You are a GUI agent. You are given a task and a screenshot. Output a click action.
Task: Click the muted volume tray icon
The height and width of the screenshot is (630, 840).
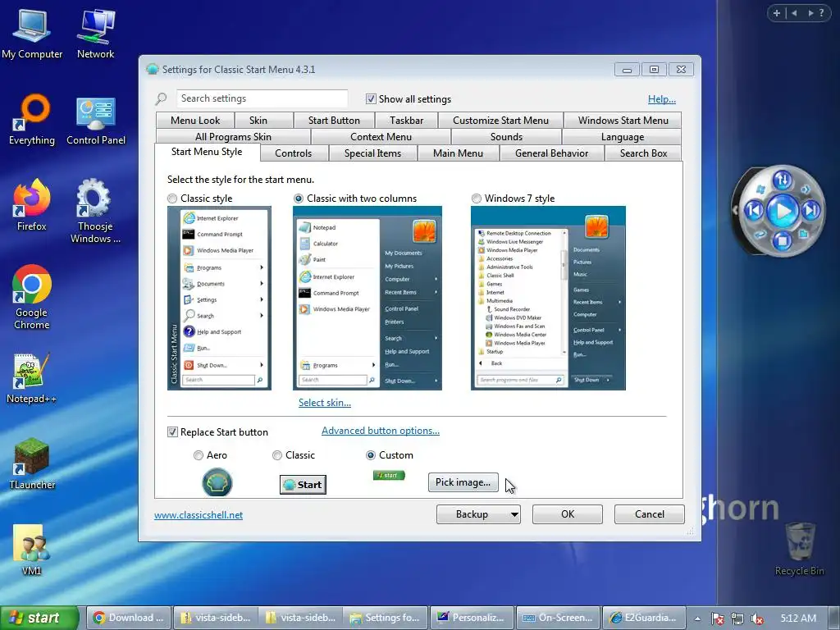[757, 619]
